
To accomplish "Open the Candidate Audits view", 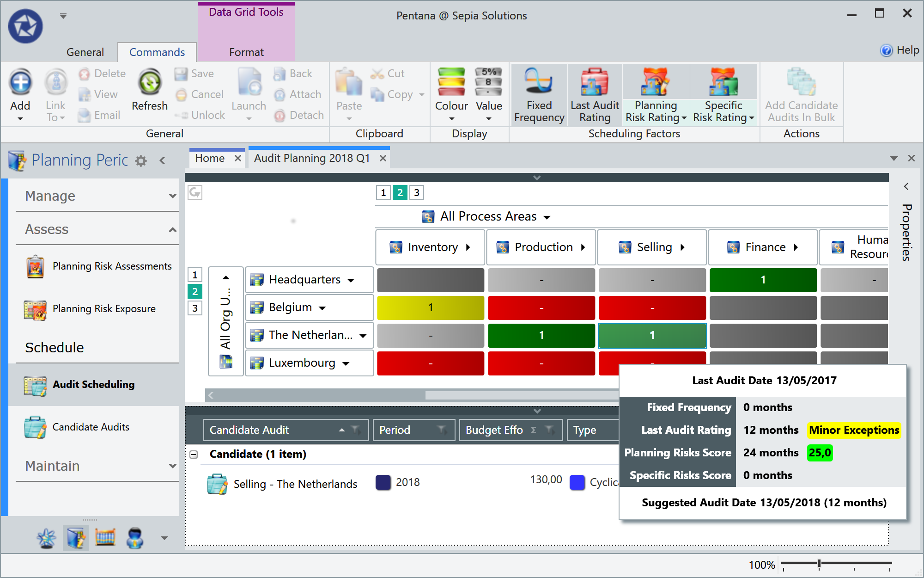I will coord(91,426).
